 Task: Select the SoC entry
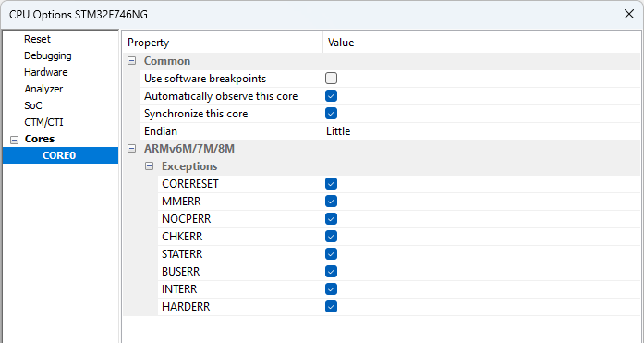pos(33,105)
